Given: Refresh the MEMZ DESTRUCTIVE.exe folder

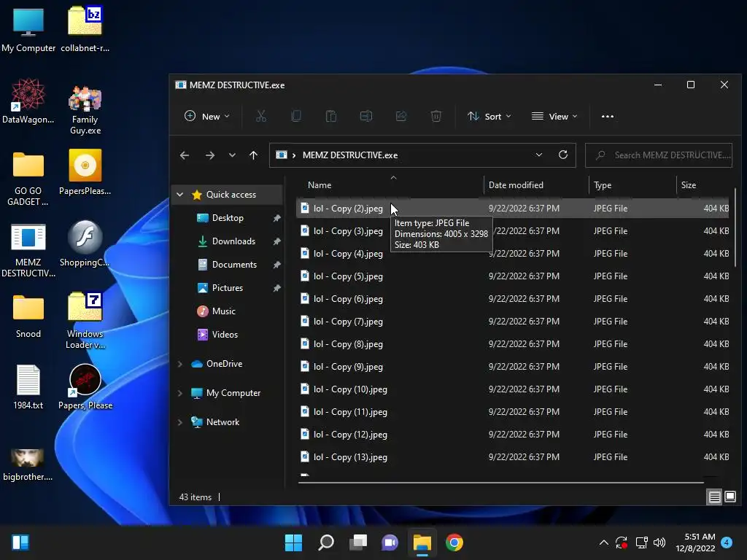Looking at the screenshot, I should (x=563, y=155).
